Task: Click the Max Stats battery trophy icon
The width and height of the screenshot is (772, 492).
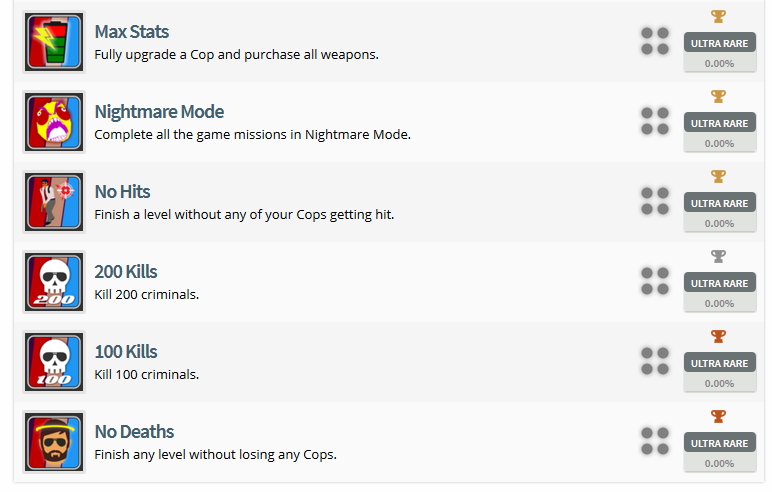Action: [x=54, y=42]
